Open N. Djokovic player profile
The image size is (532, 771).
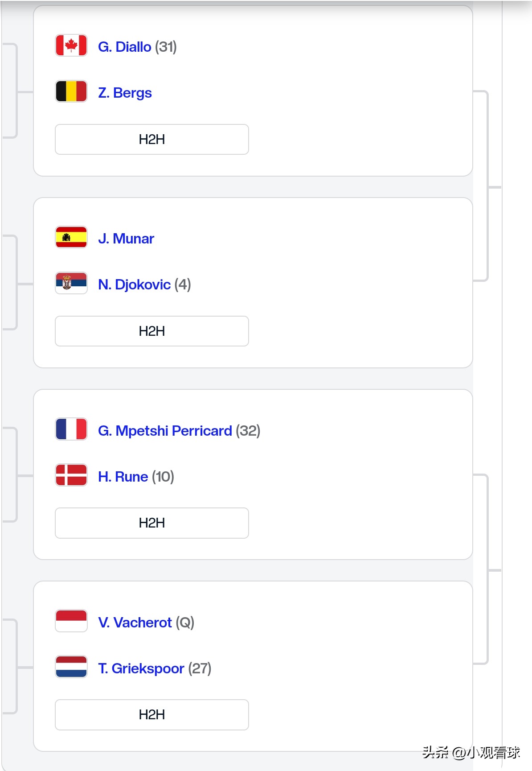pos(134,284)
